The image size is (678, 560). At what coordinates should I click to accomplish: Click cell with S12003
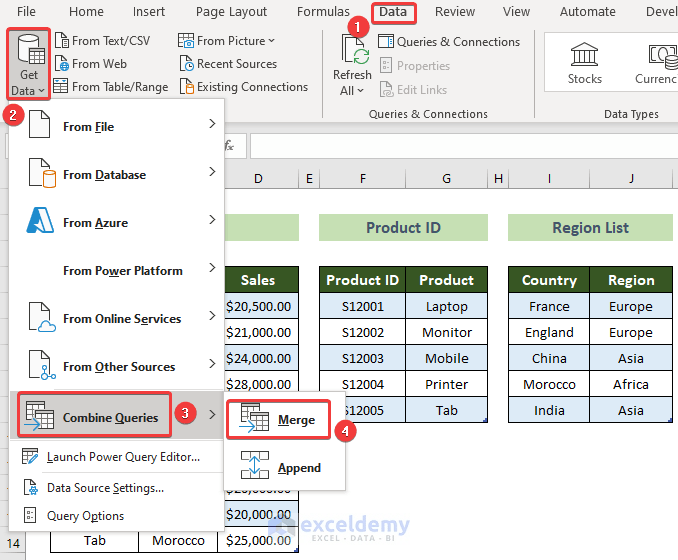click(362, 358)
